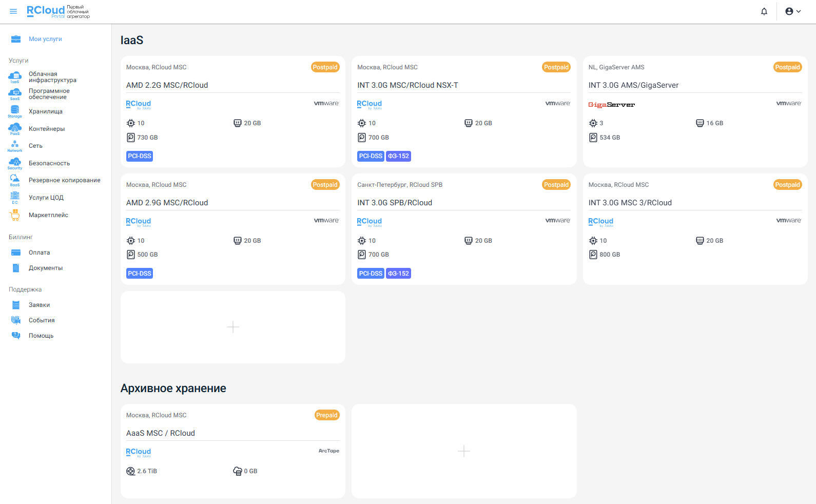Open the hamburger navigation menu
Viewport: 816px width, 504px height.
coord(13,11)
